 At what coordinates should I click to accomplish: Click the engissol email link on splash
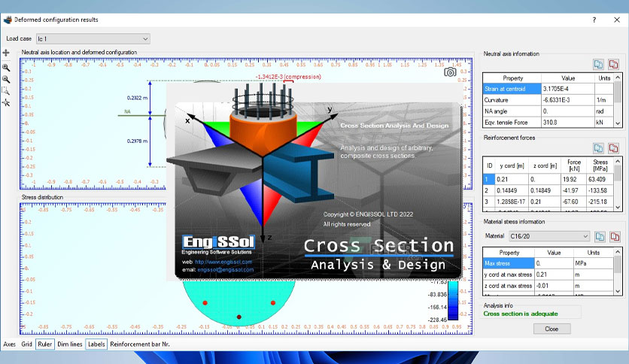pos(226,270)
